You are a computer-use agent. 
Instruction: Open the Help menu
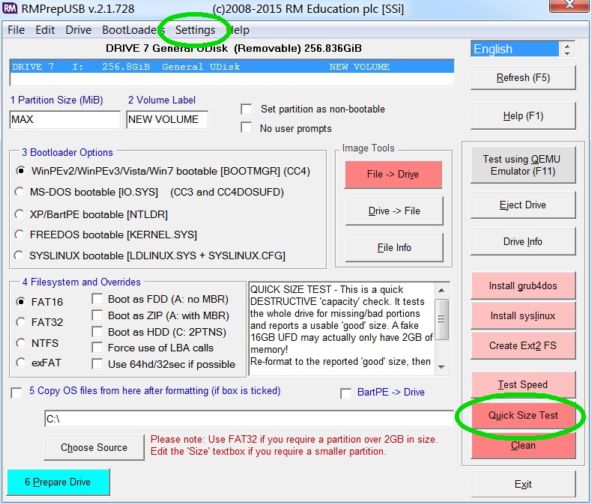coord(239,30)
